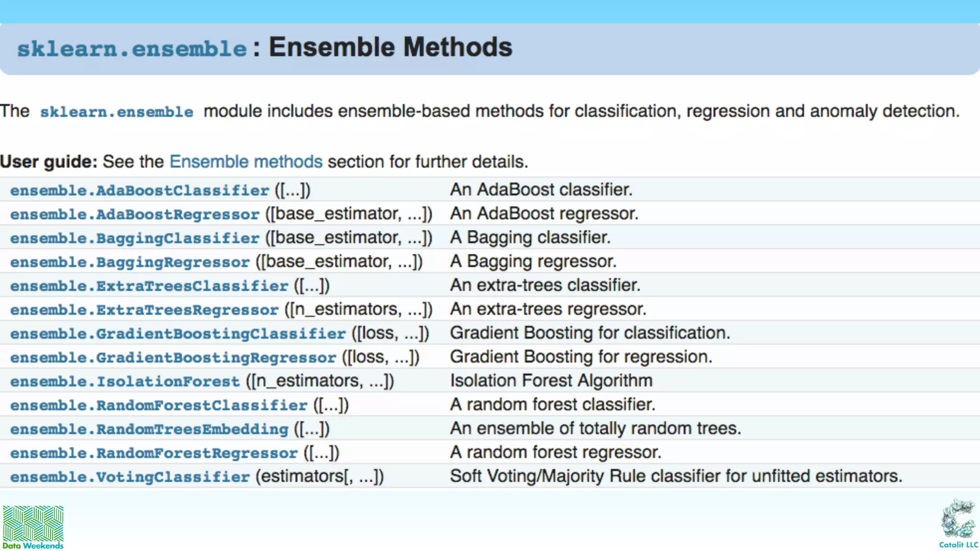Click the 'Ensemble Methods' title text
Image resolution: width=980 pixels, height=551 pixels.
pos(390,47)
